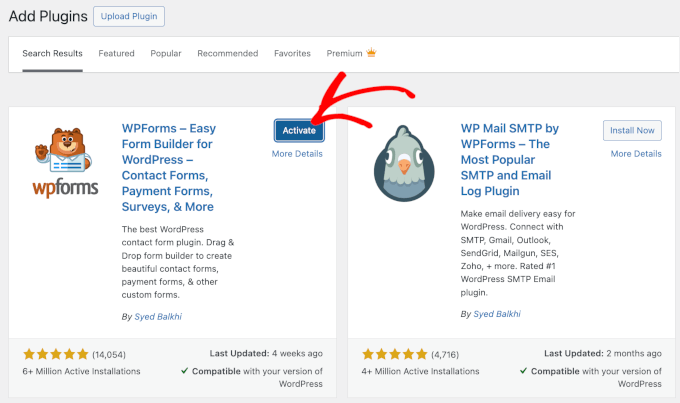Screen dimensions: 680x403
Task: Switch to the Featured tab
Action: [x=117, y=53]
